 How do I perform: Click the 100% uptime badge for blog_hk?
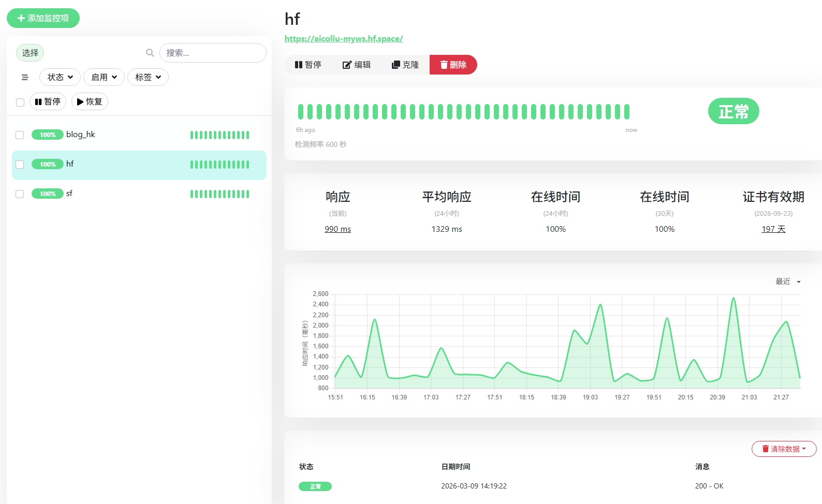coord(48,135)
